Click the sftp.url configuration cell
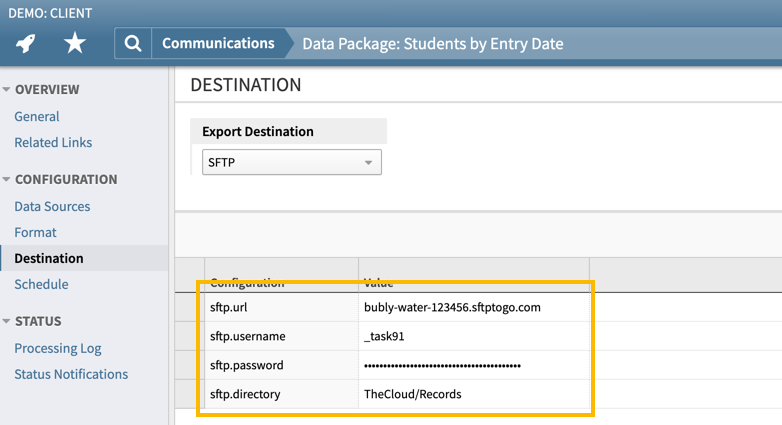782x425 pixels. pos(281,307)
